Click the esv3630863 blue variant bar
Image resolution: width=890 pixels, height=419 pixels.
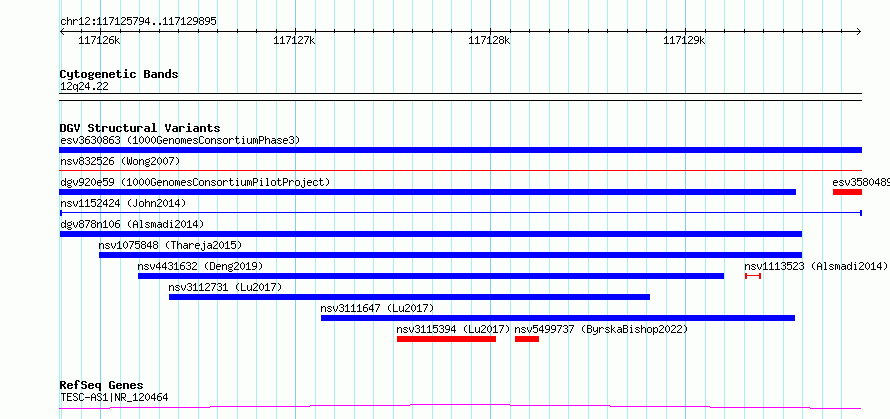tap(460, 150)
